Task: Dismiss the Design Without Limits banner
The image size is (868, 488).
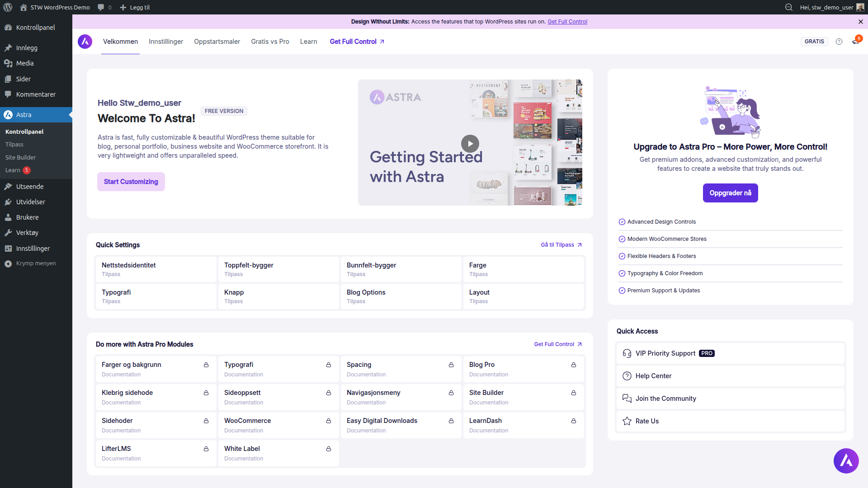Action: click(861, 22)
